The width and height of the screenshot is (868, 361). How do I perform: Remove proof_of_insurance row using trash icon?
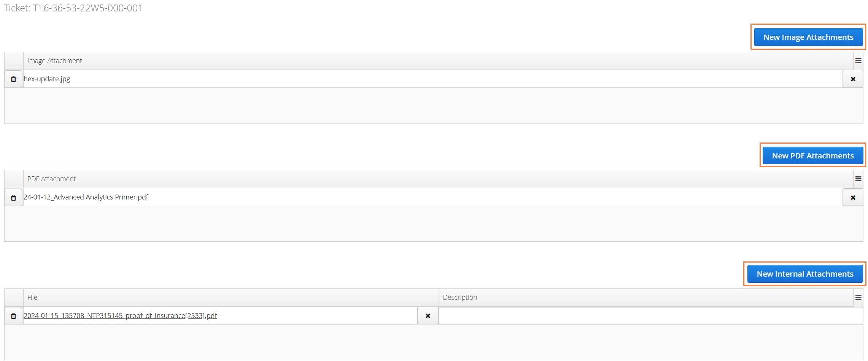(x=13, y=316)
